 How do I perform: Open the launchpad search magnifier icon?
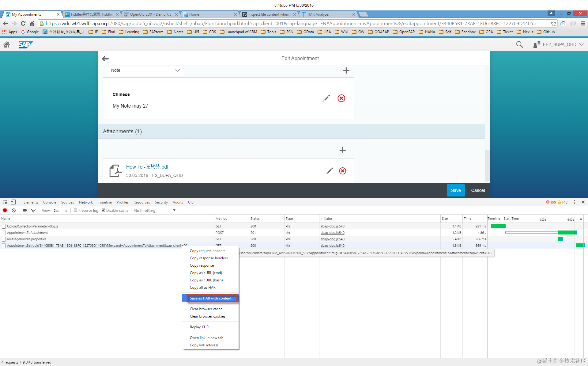tap(519, 44)
